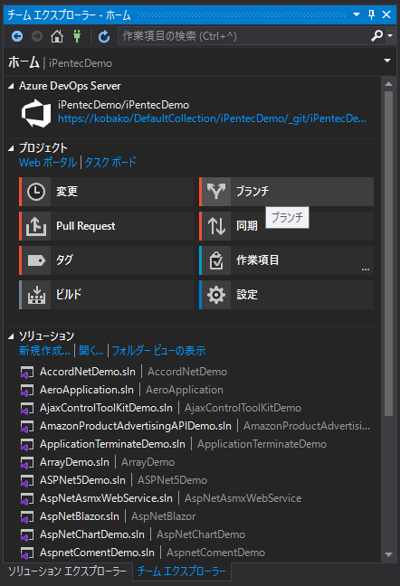The width and height of the screenshot is (400, 586).
Task: Open the ビルド tile
Action: point(106,295)
